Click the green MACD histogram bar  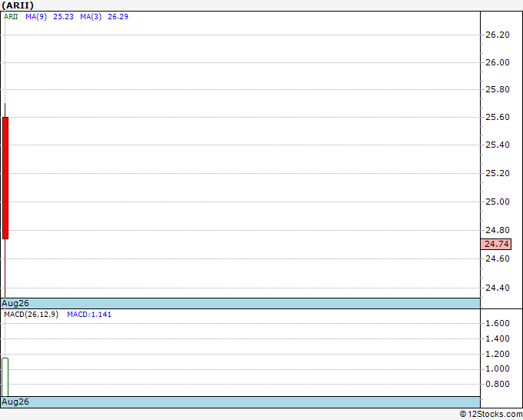click(x=5, y=377)
